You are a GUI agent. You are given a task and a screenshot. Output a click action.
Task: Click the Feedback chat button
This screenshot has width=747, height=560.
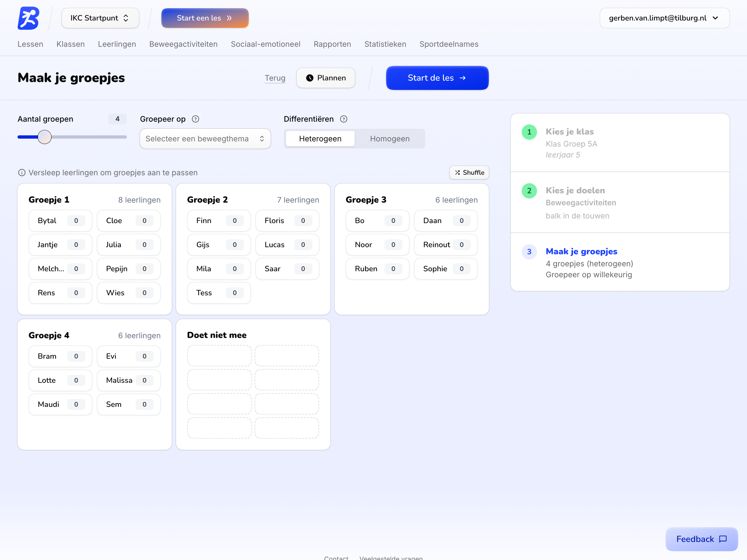point(701,539)
